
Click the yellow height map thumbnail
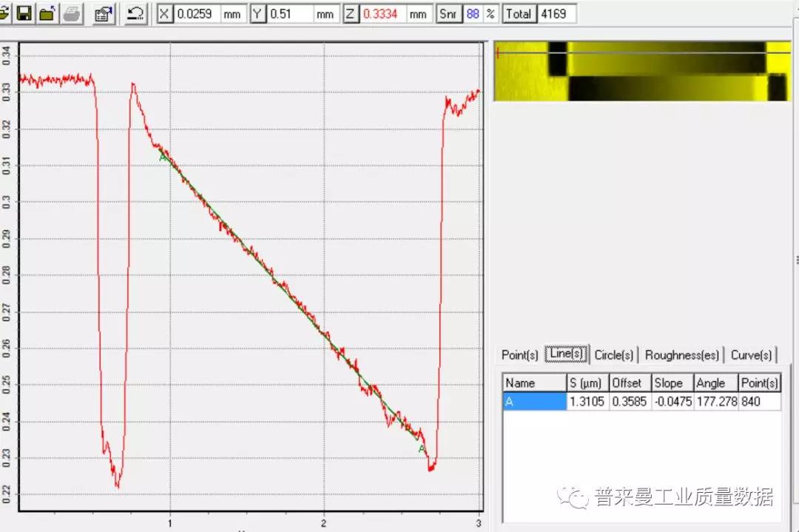[x=642, y=71]
